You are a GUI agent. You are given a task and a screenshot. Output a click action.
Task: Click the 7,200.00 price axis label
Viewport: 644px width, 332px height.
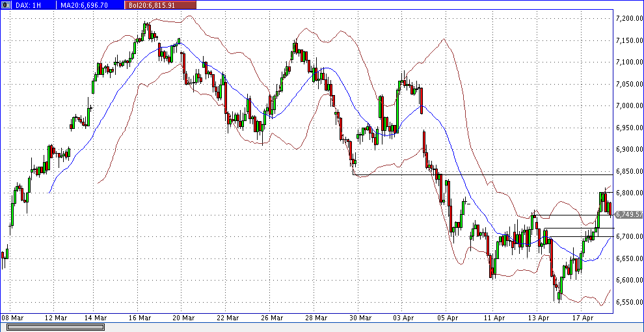pyautogui.click(x=629, y=18)
